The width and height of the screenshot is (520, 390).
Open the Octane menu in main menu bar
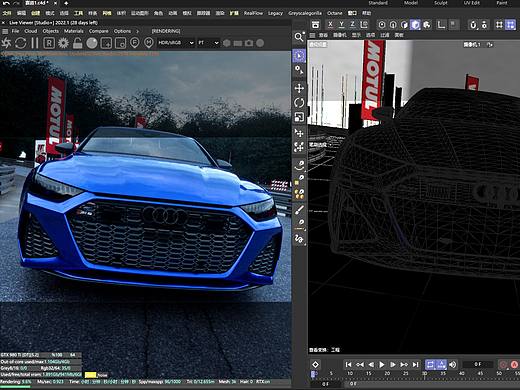(x=335, y=13)
